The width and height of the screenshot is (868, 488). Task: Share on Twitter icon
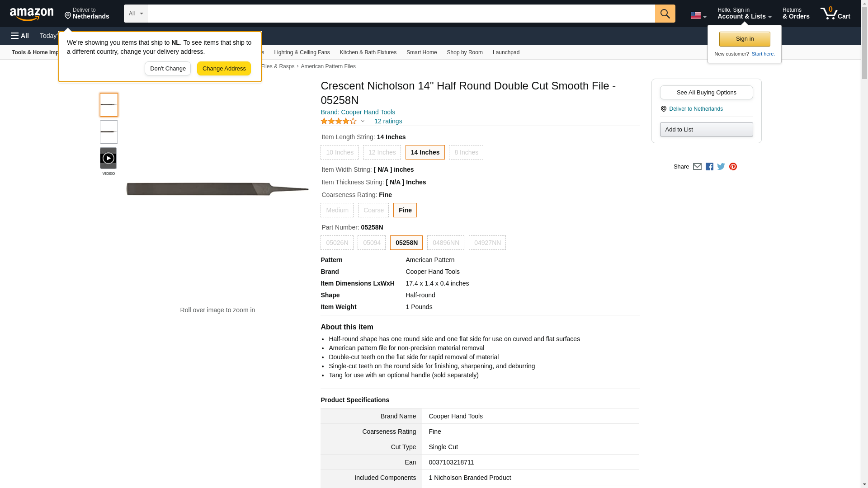(721, 167)
